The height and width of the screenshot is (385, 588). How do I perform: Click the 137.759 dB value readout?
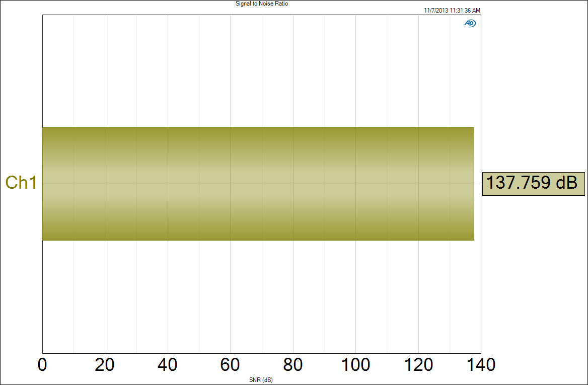pos(533,184)
